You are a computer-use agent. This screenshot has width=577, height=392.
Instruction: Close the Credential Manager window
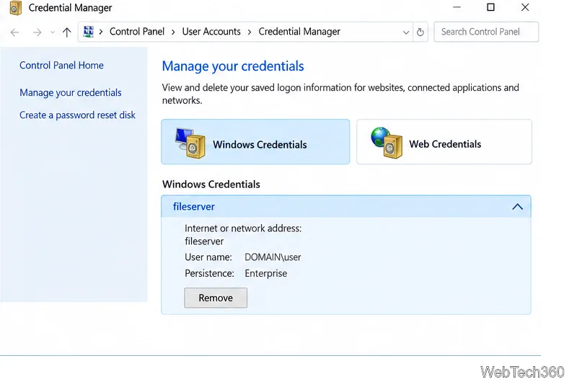tap(525, 7)
